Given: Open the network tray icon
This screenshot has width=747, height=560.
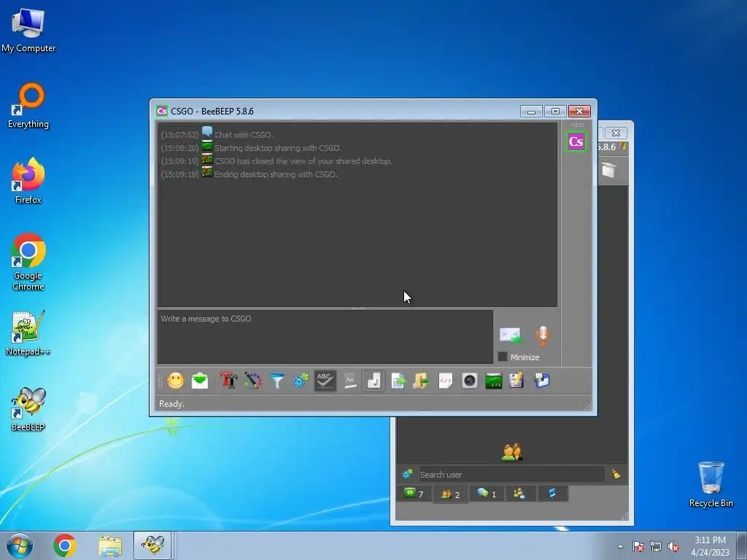Looking at the screenshot, I should pos(656,547).
